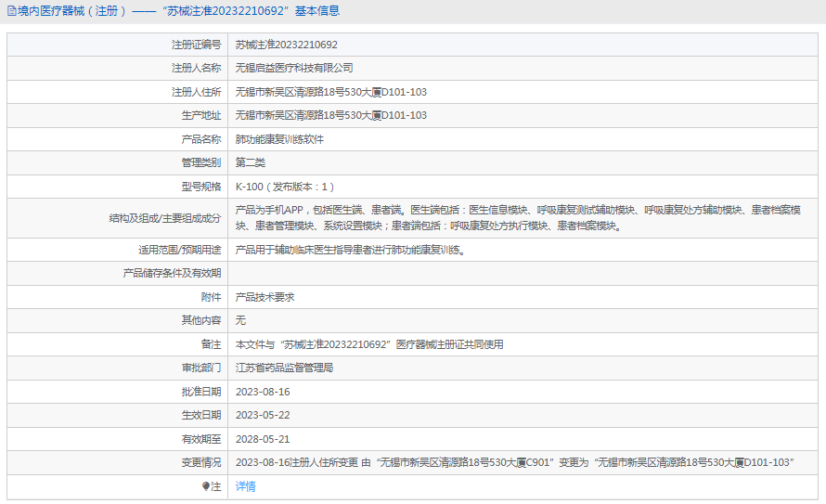Click expiry date 2028-05-21

(x=263, y=439)
